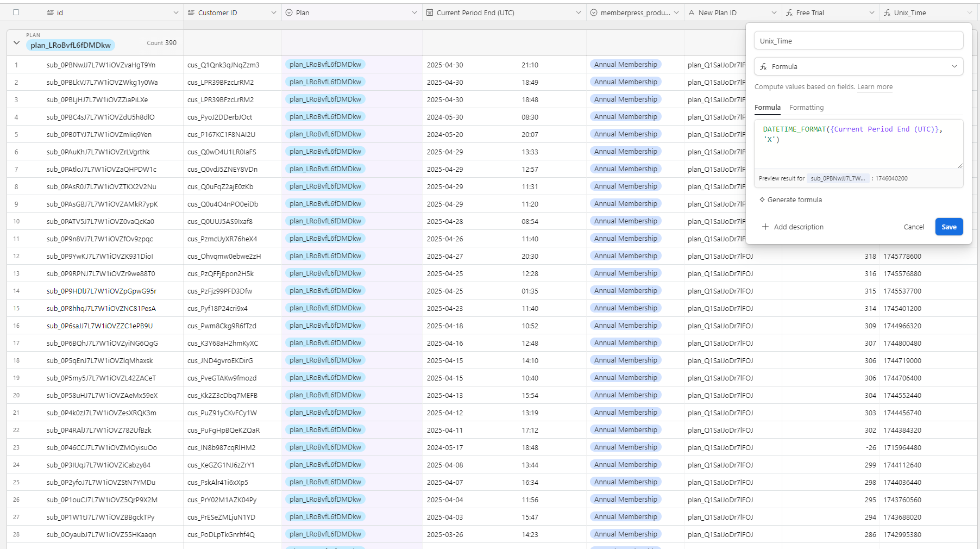Click Add description in field editor
The width and height of the screenshot is (980, 549).
click(x=793, y=227)
